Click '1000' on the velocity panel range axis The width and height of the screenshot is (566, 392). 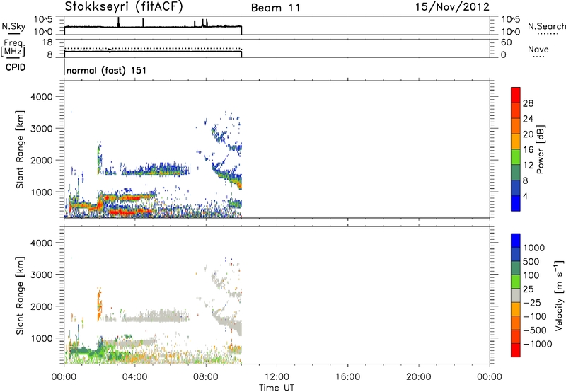42,338
